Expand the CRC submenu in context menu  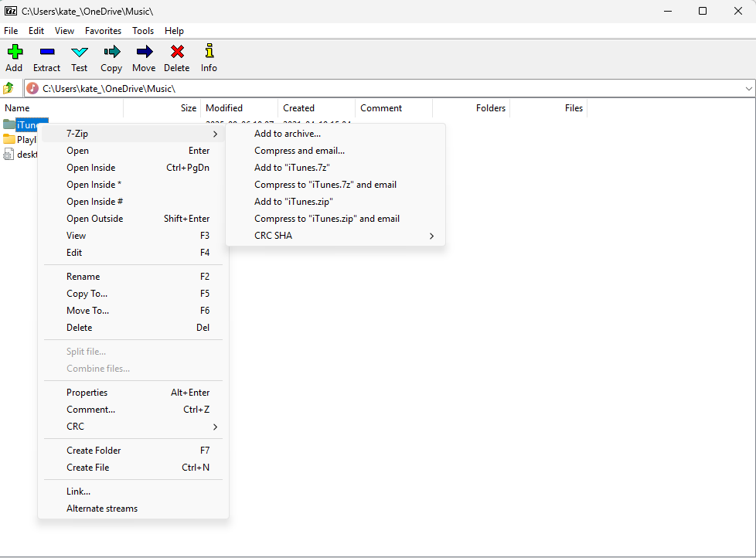click(x=216, y=426)
